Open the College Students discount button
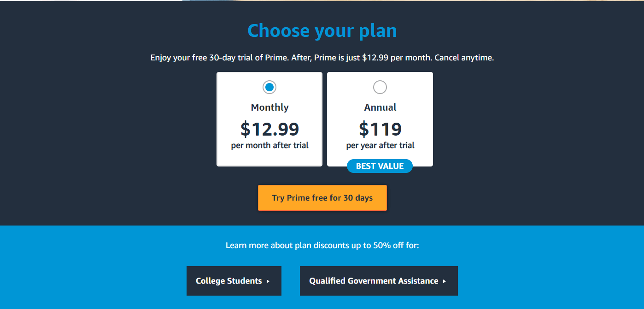 [x=234, y=281]
